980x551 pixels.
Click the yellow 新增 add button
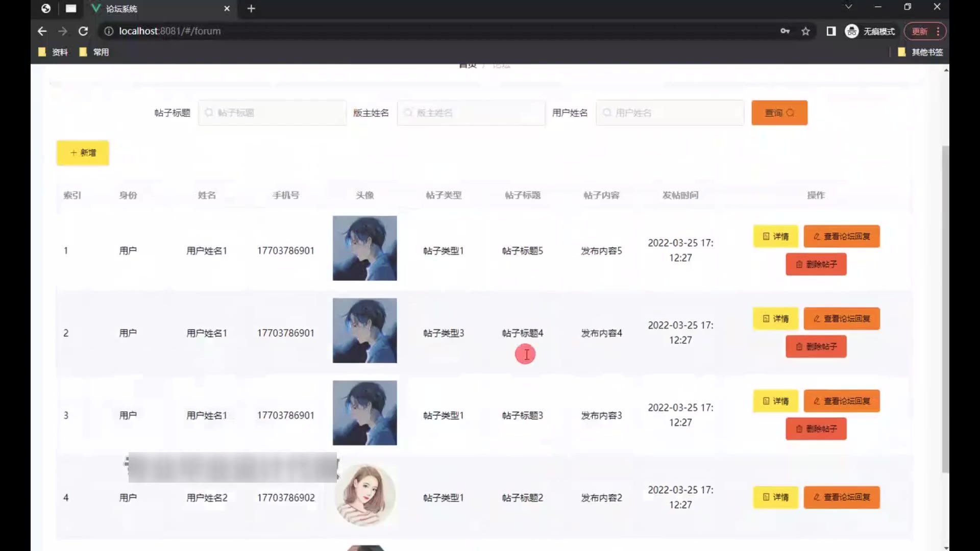point(83,153)
